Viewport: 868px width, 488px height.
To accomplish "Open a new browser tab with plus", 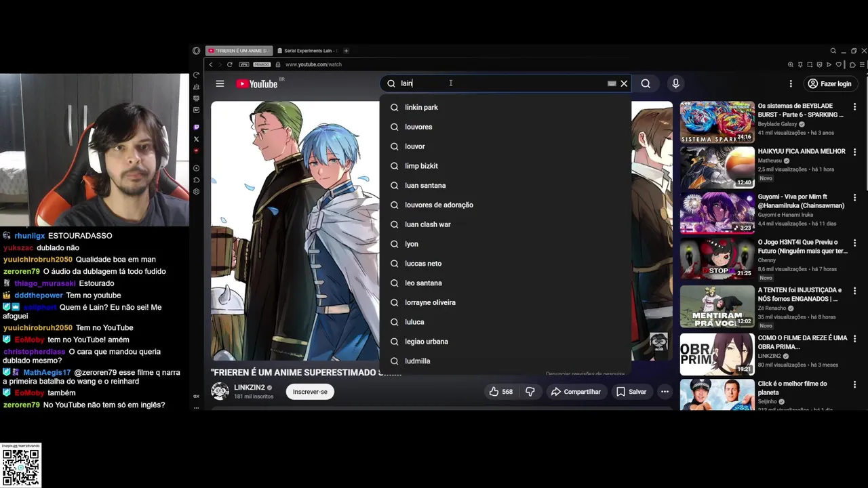I will click(346, 51).
